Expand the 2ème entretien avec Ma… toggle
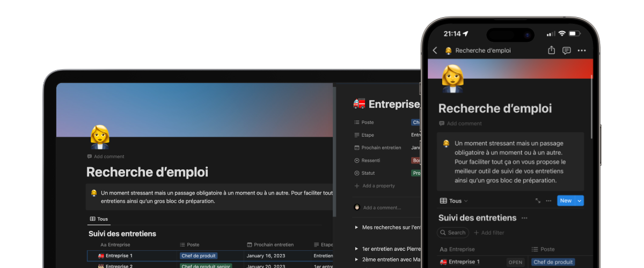Screen dimensions: 644x268 click(356, 259)
